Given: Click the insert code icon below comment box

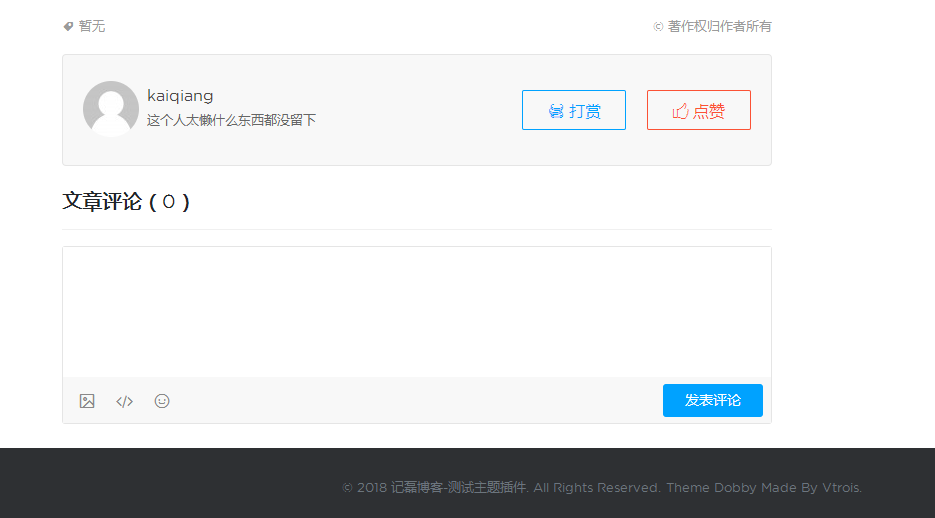Looking at the screenshot, I should [124, 401].
